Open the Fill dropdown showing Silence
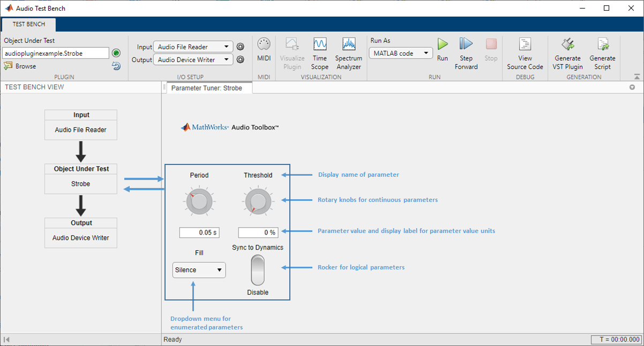Viewport: 644px width, 346px height. [199, 270]
